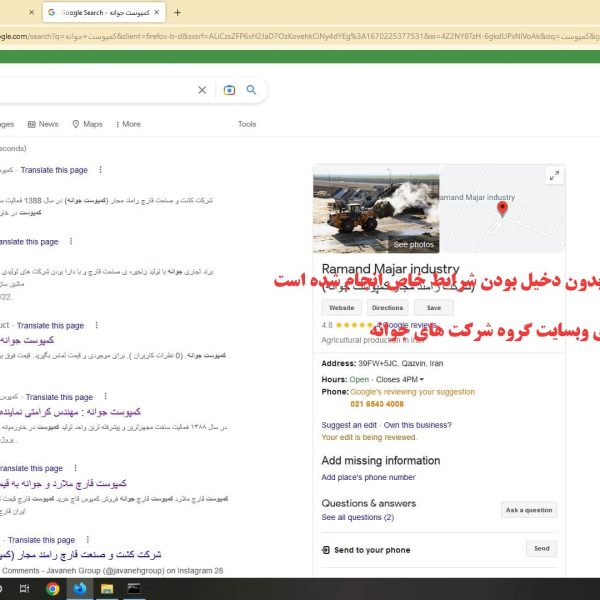The image size is (600, 600).
Task: Open the More search filters menu
Action: pos(128,124)
